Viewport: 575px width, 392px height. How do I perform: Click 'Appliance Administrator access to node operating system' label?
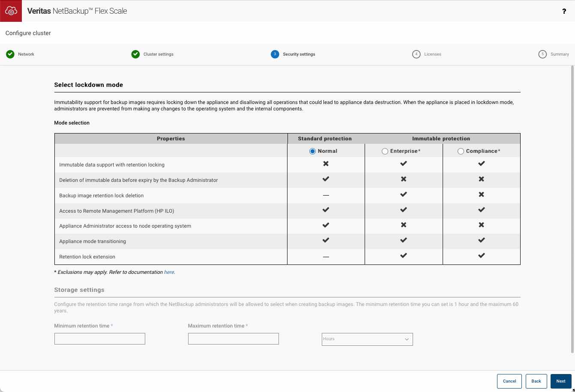[125, 226]
